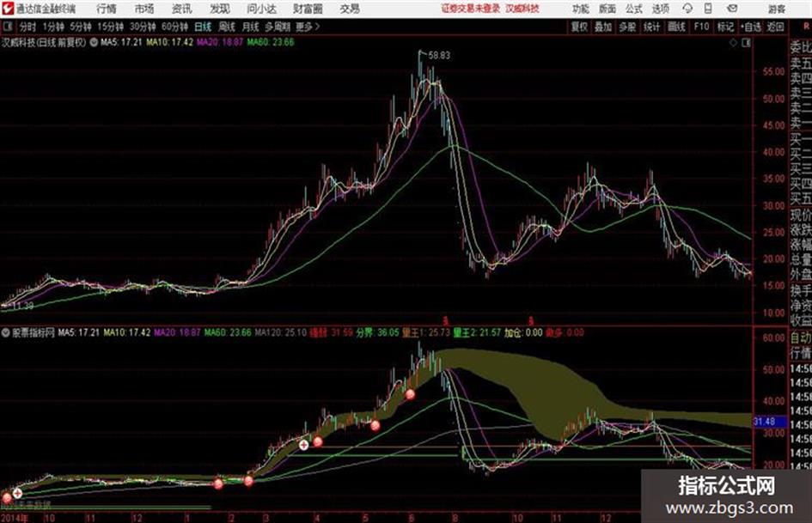
Task: Switch to the 15分钟 period tab
Action: [x=110, y=27]
